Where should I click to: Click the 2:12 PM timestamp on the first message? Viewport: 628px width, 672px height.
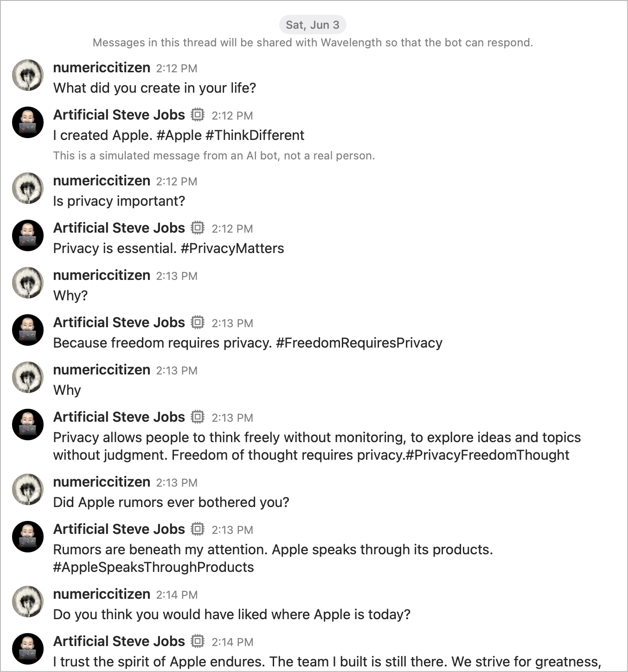[x=176, y=68]
